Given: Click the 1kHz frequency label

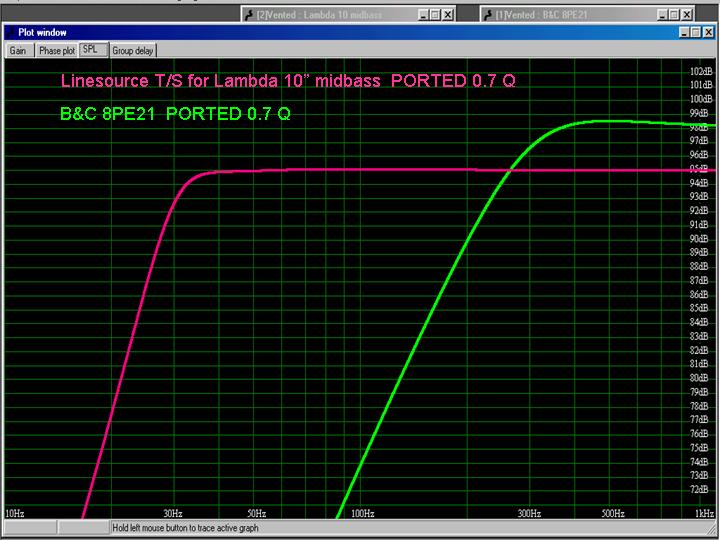Looking at the screenshot, I should [705, 513].
